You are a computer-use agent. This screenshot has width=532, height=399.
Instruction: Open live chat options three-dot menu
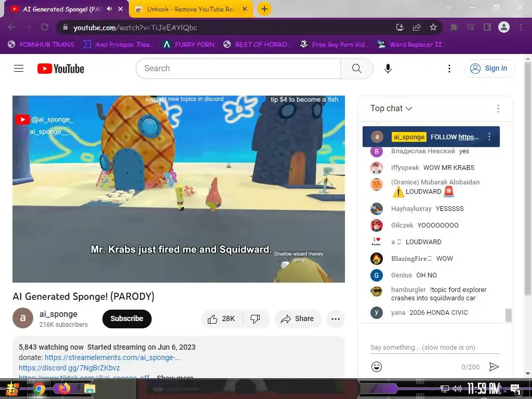point(498,109)
